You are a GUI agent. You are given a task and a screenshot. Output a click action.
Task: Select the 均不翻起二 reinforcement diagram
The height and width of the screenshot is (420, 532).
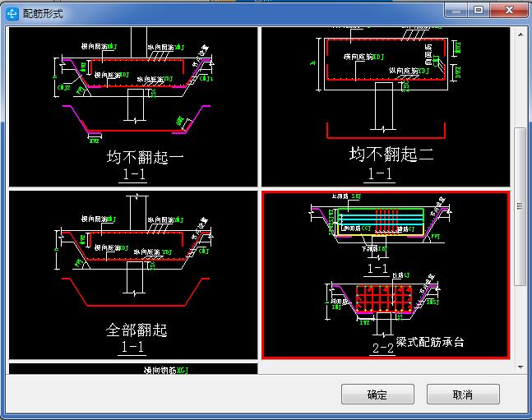point(384,107)
